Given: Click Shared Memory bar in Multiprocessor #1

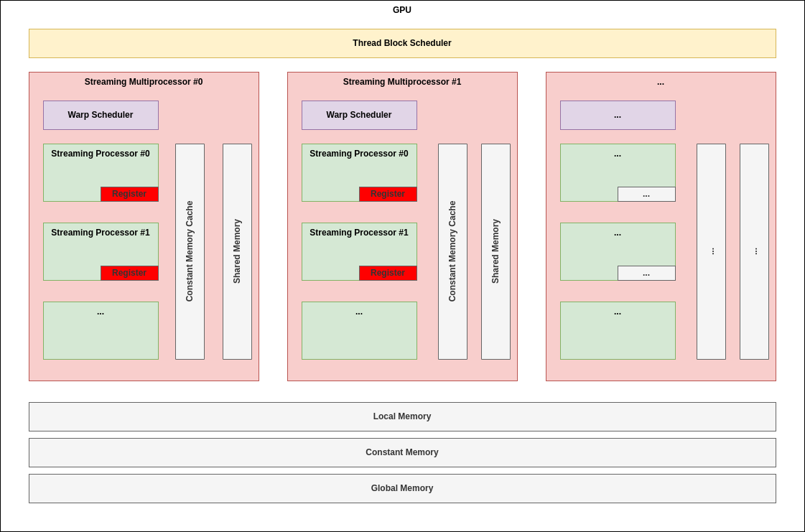Looking at the screenshot, I should pos(495,251).
